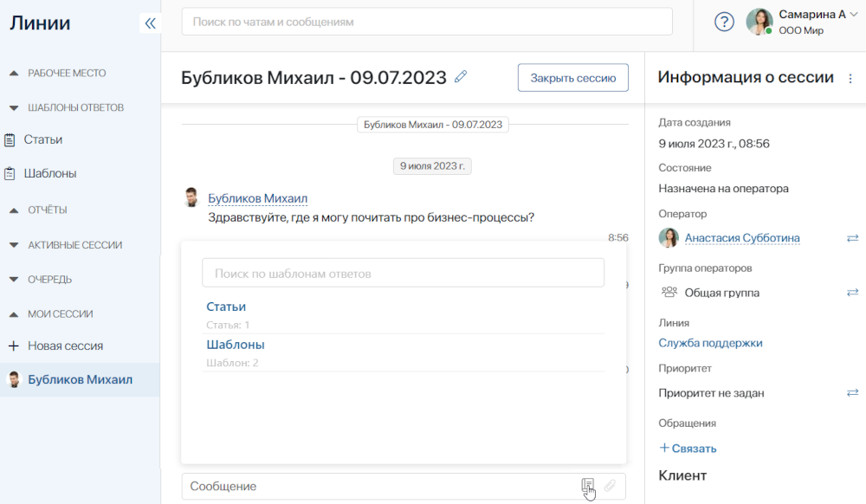Click the plus icon for Новая сессия
Viewport: 866px width, 504px height.
14,346
